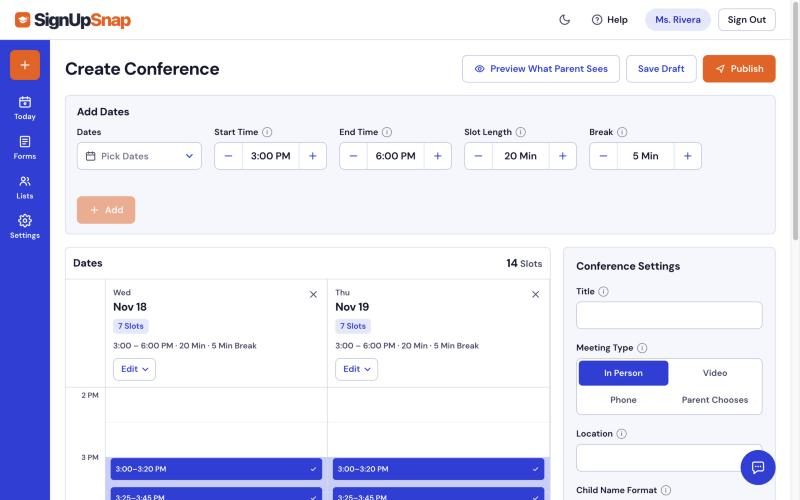Expand the Edit menu for Nov 19
The height and width of the screenshot is (500, 800).
tap(356, 369)
